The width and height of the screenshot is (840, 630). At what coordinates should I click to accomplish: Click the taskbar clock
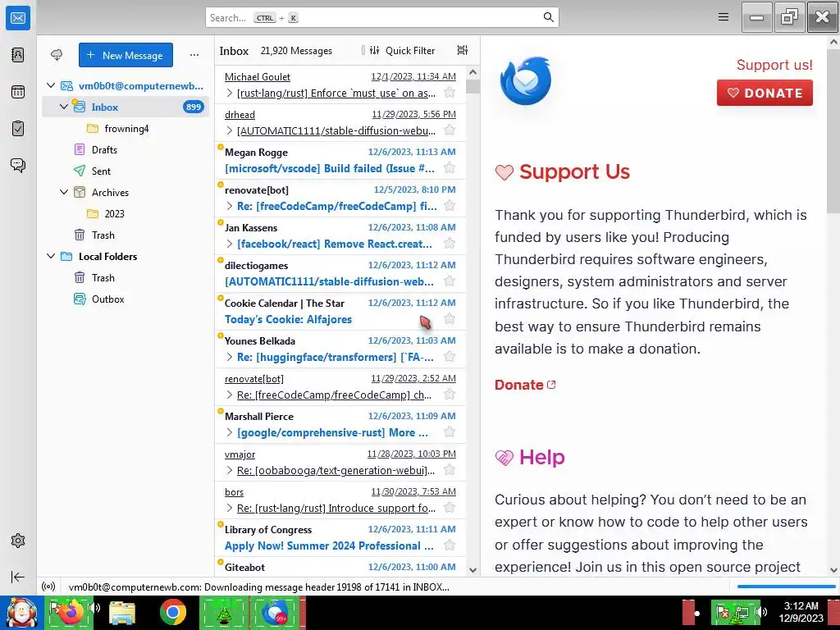click(x=801, y=612)
